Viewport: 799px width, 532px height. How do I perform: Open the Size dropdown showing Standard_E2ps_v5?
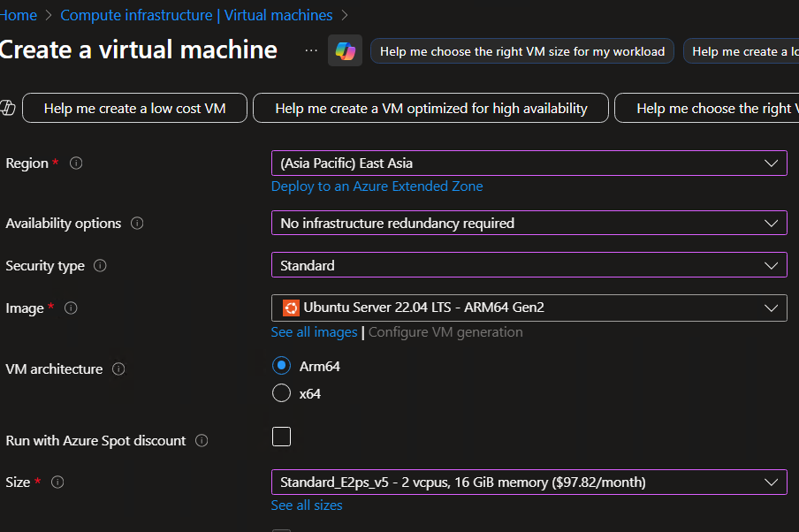(529, 482)
